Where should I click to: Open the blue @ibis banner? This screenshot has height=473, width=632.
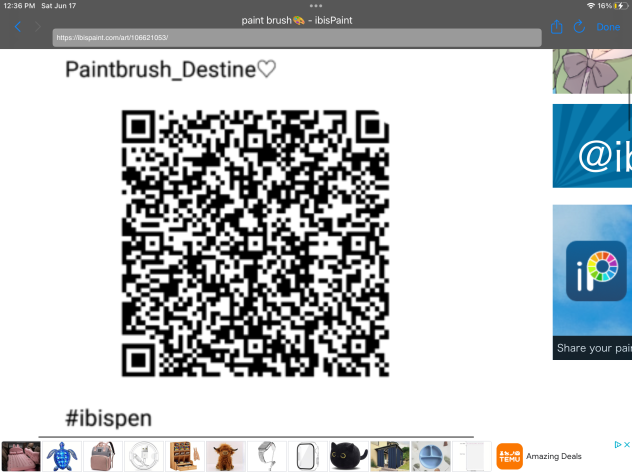(592, 146)
